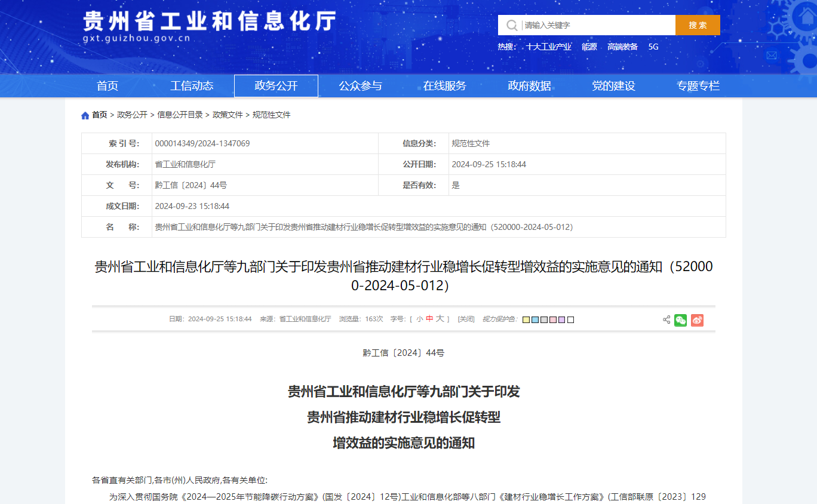The image size is (817, 504).
Task: Choose the yellow eye-protection color swatch
Action: (526, 320)
